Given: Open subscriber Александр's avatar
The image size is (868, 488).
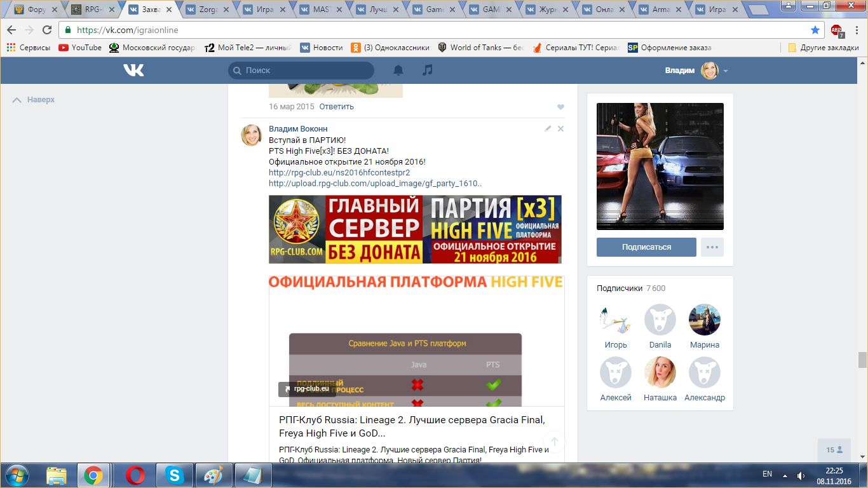Looking at the screenshot, I should tap(705, 372).
